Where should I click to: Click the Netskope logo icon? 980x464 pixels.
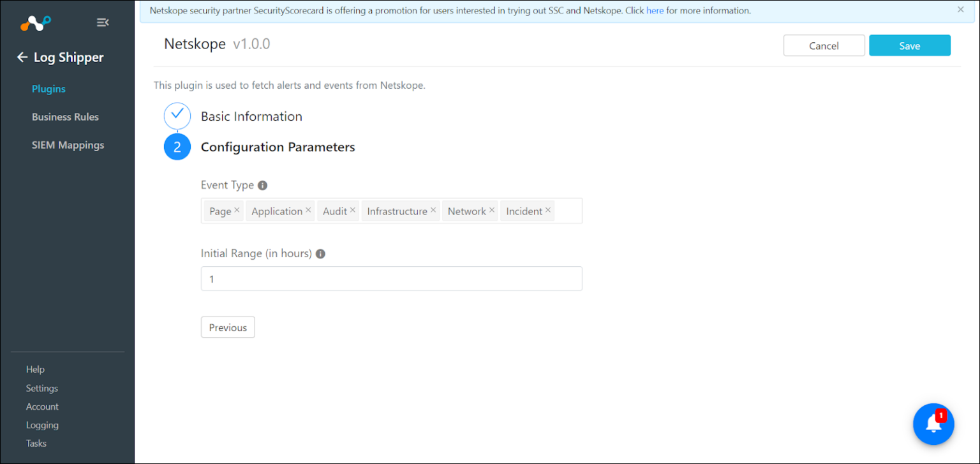click(x=35, y=23)
